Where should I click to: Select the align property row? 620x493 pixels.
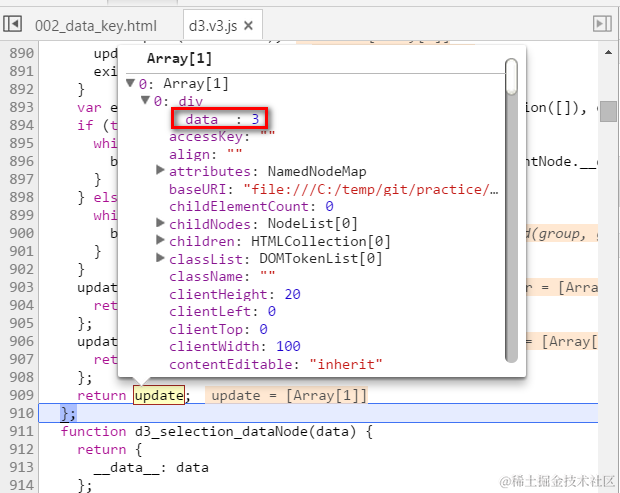coord(206,154)
